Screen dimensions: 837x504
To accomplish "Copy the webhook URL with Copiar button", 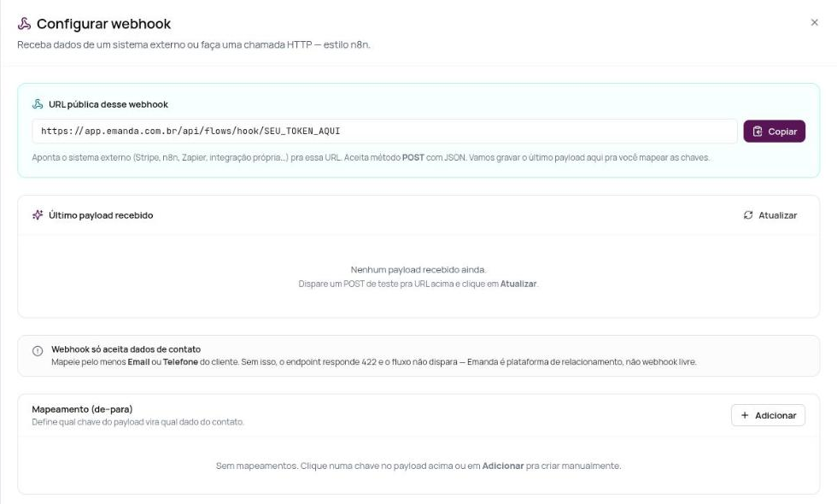I will [x=774, y=132].
